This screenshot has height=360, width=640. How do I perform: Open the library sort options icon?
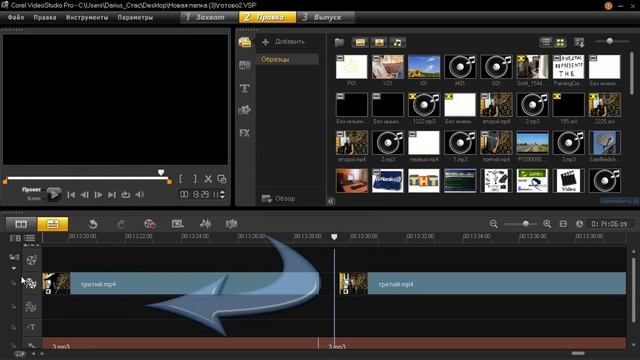pyautogui.click(x=579, y=42)
